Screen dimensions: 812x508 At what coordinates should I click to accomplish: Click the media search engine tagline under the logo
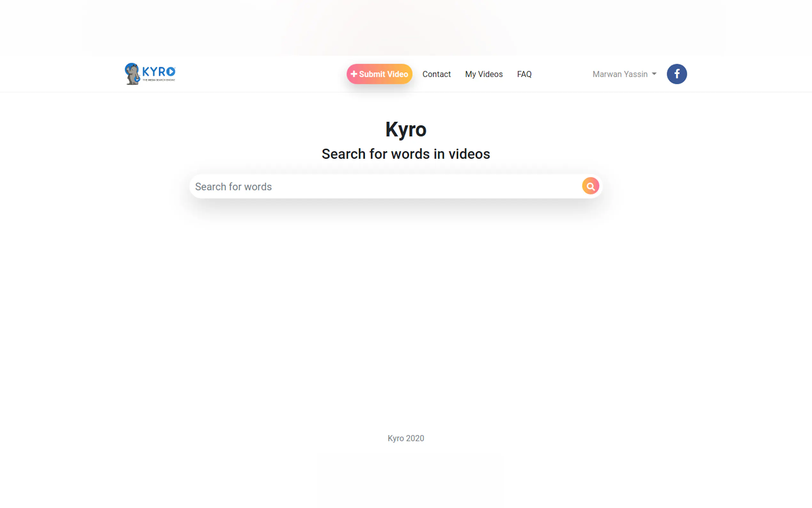point(159,80)
